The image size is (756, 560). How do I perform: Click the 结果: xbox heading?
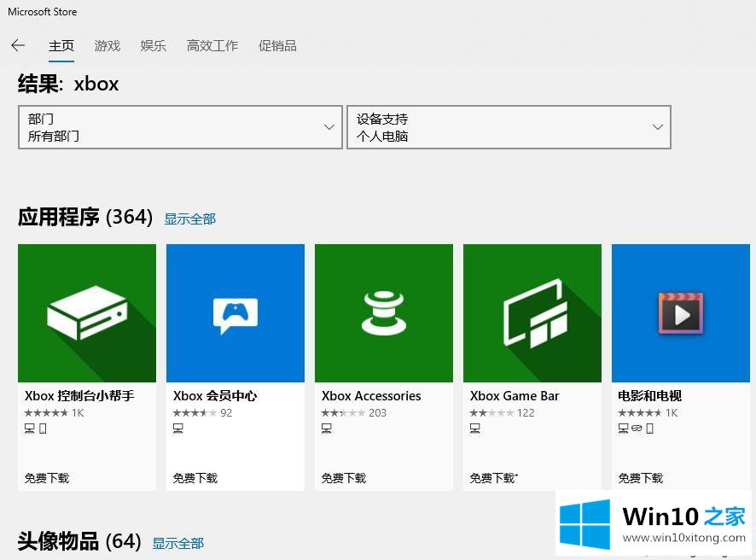click(x=68, y=84)
